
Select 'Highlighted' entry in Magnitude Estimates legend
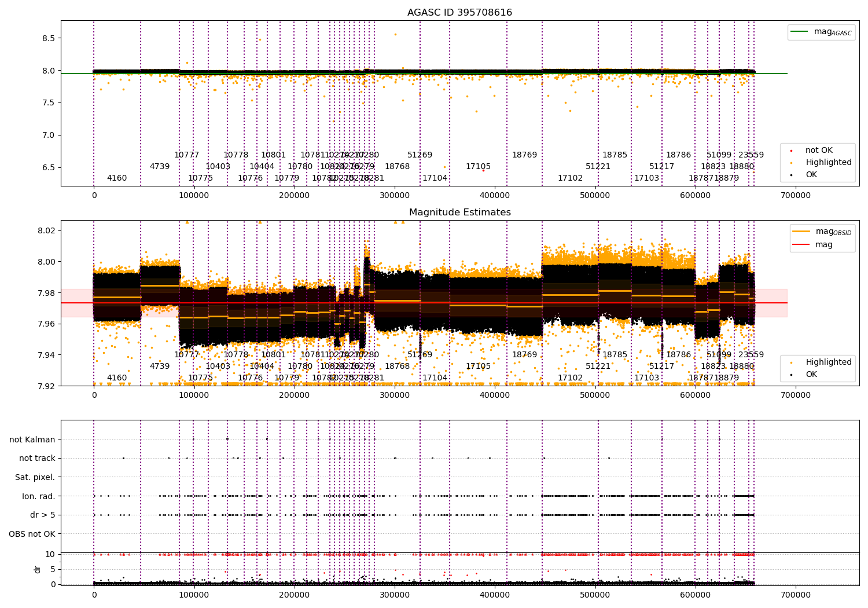828,362
